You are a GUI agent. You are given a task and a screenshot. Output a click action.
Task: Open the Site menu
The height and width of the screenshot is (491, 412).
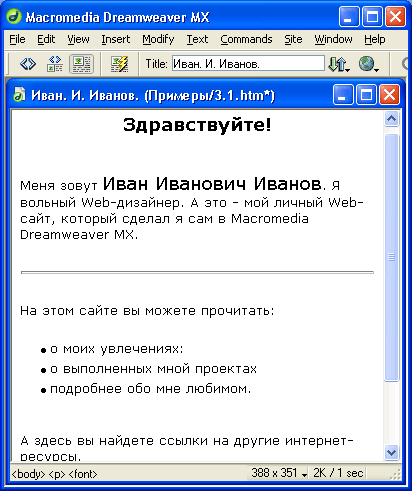pos(293,39)
